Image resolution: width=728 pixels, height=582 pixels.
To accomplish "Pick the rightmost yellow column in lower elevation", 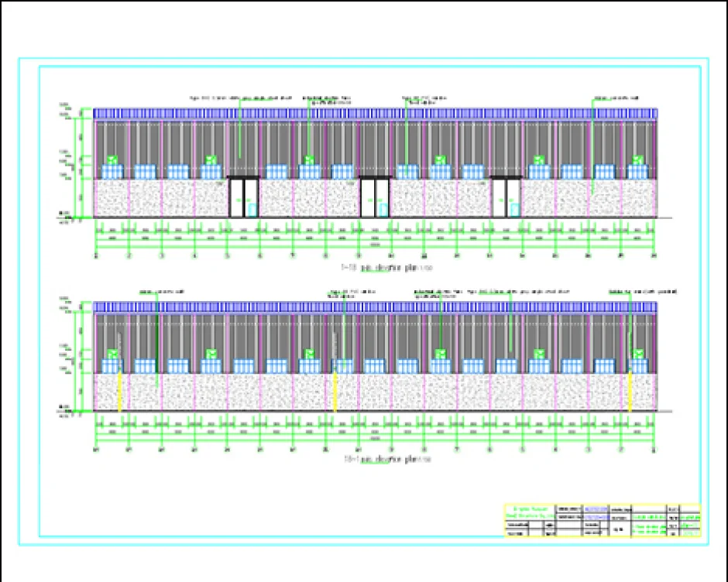I will [630, 391].
